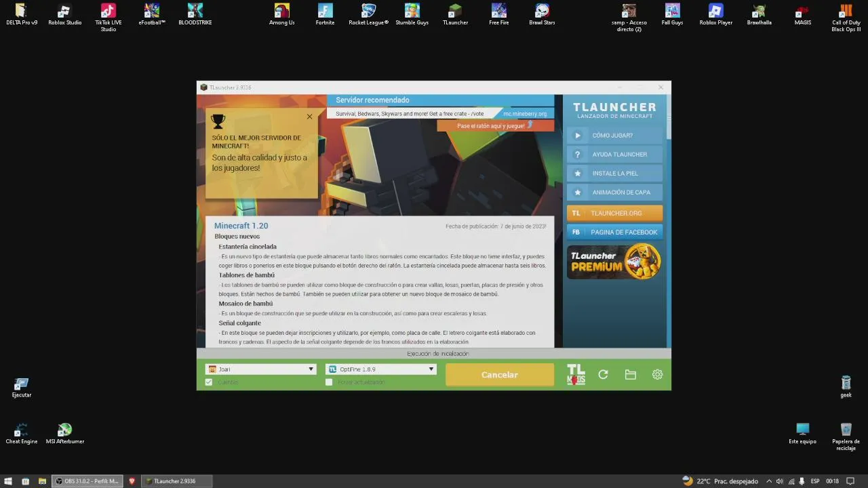The image size is (868, 488).
Task: Click the Señal colgante subheading
Action: coord(239,323)
